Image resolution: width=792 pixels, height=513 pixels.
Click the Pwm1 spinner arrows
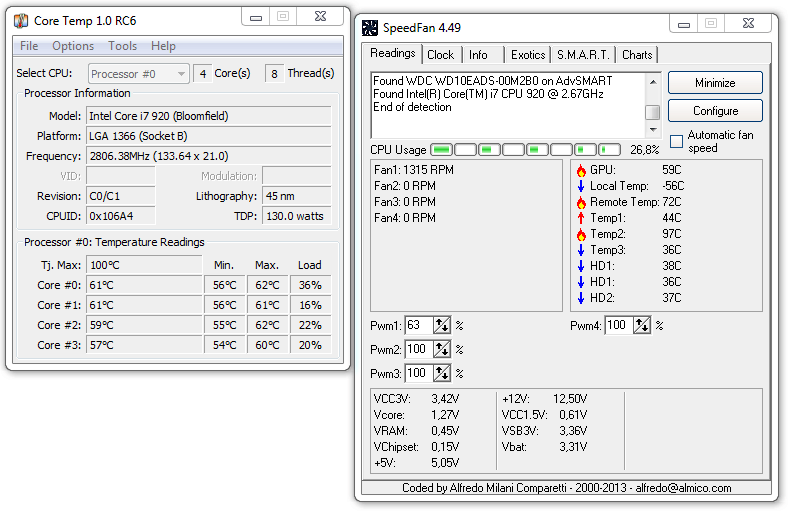pos(442,325)
